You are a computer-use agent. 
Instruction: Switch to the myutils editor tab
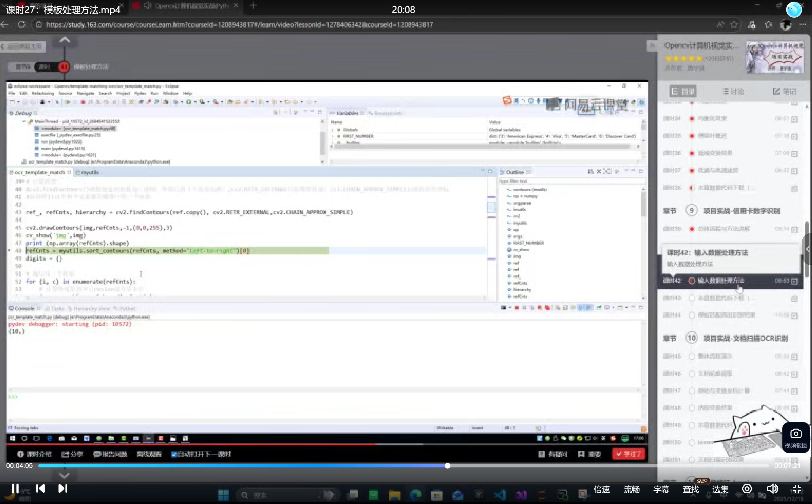point(88,172)
